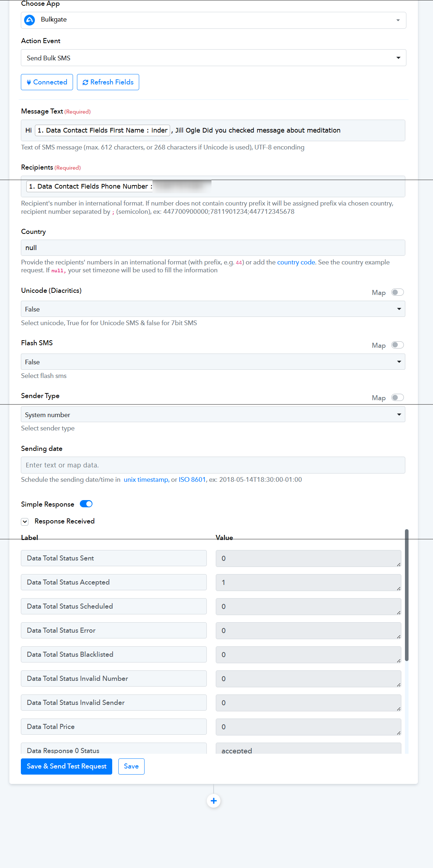Click resize handle of Data Total Price value

[x=398, y=733]
